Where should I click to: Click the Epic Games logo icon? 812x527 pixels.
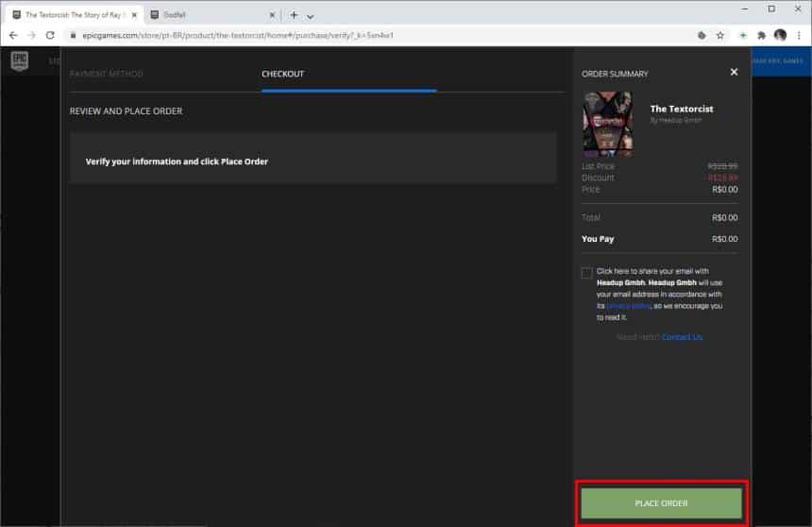(x=20, y=60)
